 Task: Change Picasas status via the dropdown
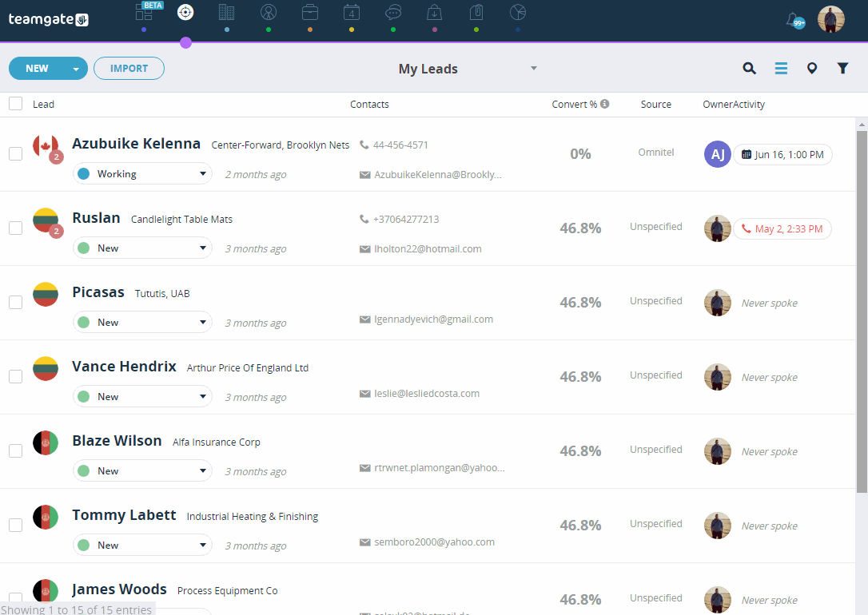142,322
